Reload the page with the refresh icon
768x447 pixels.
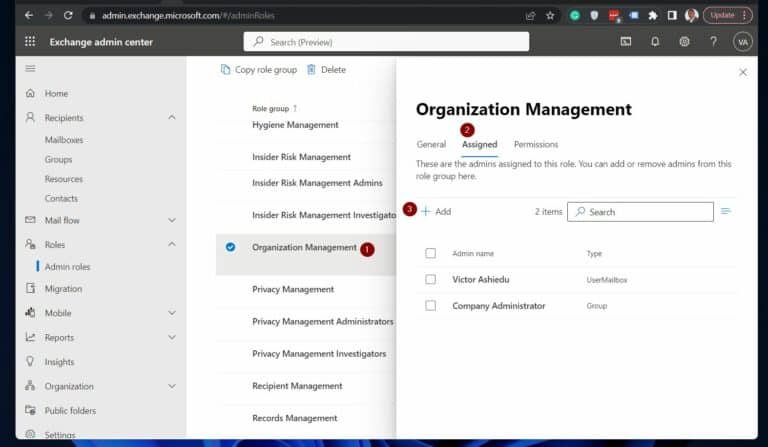coord(68,15)
